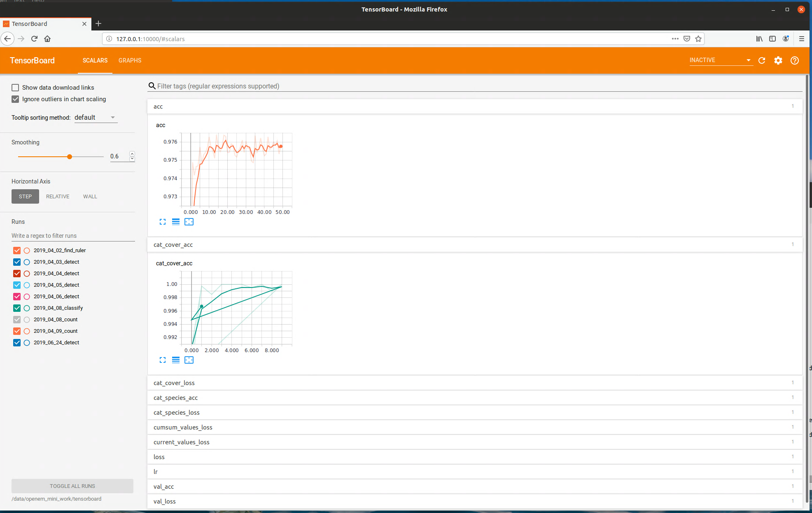Toggle run 2019_04_03_detect checkbox
The height and width of the screenshot is (513, 812).
(x=17, y=262)
